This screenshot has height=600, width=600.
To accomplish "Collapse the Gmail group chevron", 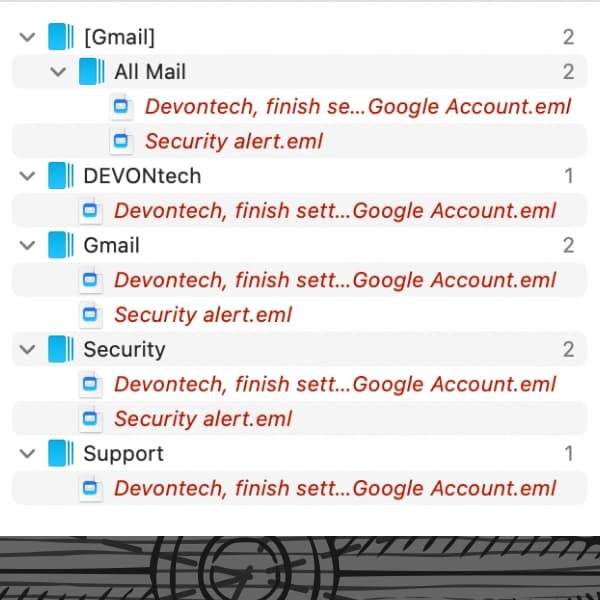I will (28, 245).
